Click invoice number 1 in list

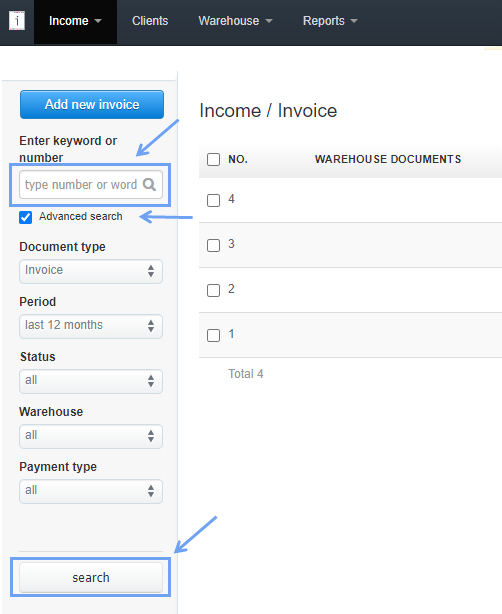[231, 334]
